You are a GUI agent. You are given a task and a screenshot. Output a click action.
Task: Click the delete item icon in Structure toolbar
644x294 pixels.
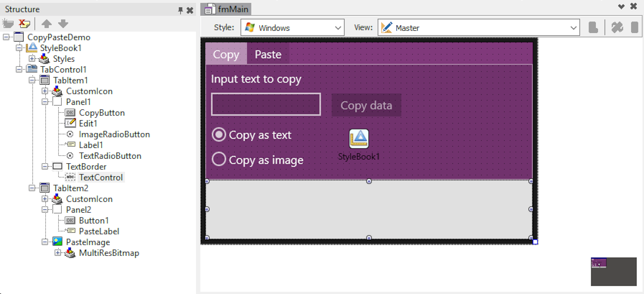click(x=24, y=24)
